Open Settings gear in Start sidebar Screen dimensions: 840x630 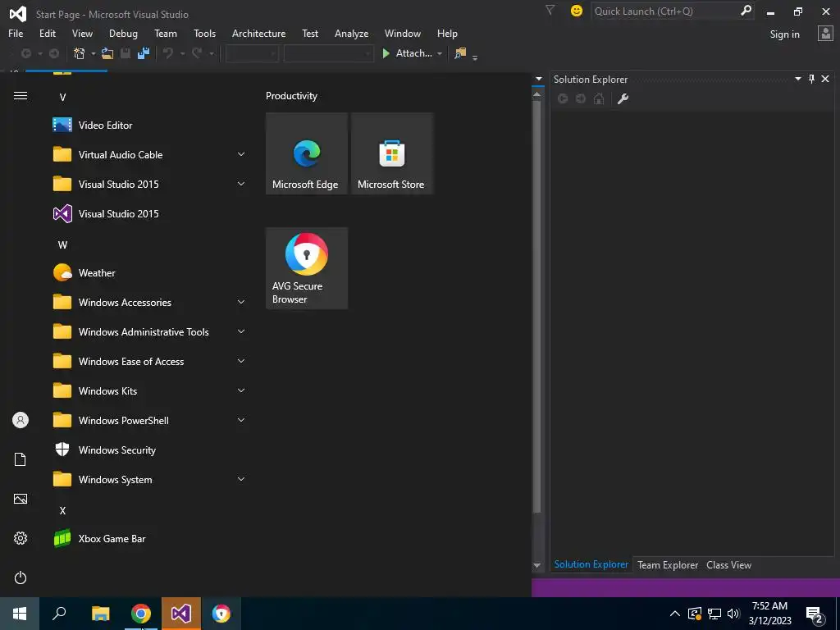(x=21, y=538)
